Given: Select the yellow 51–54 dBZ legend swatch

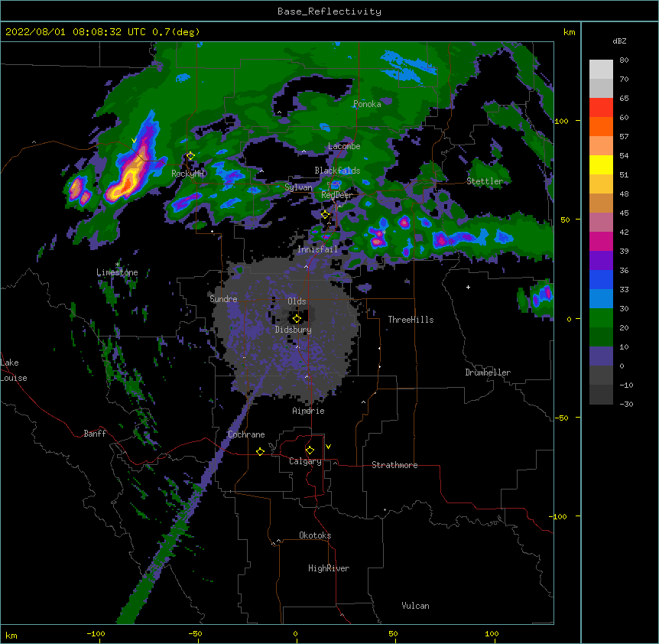Looking at the screenshot, I should tap(601, 164).
